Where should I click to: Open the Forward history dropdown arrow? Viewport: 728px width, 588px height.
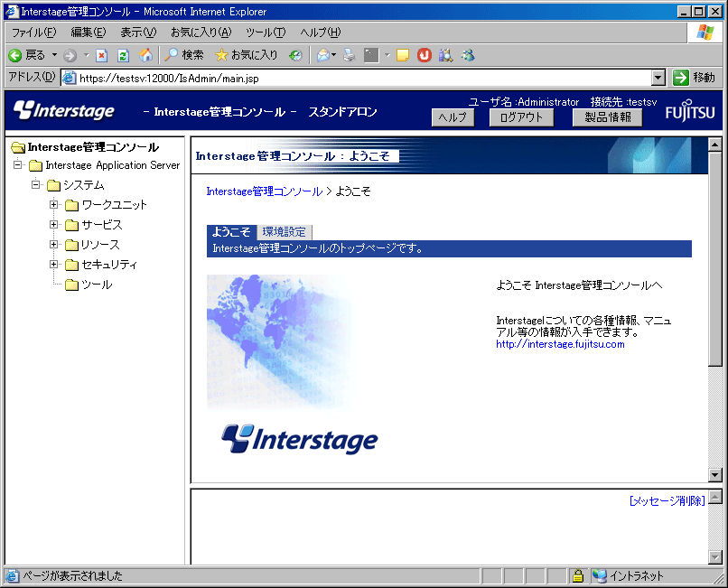[x=87, y=55]
